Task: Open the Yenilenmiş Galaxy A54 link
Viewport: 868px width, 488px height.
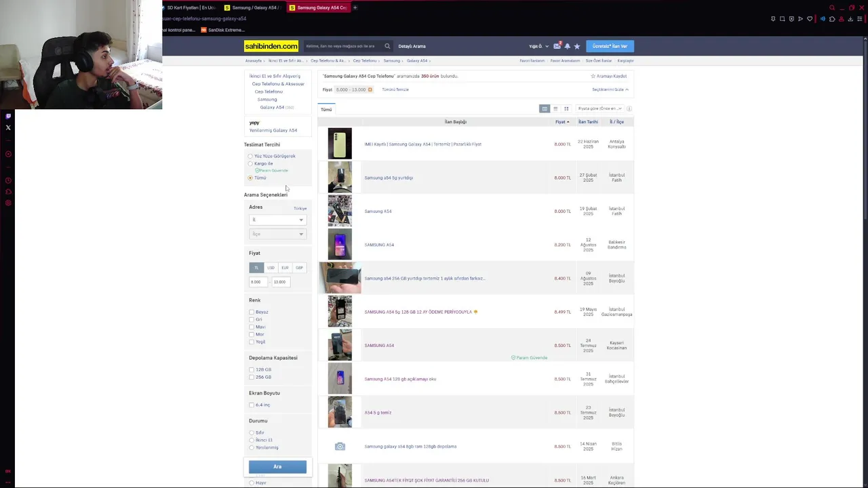Action: (x=273, y=130)
